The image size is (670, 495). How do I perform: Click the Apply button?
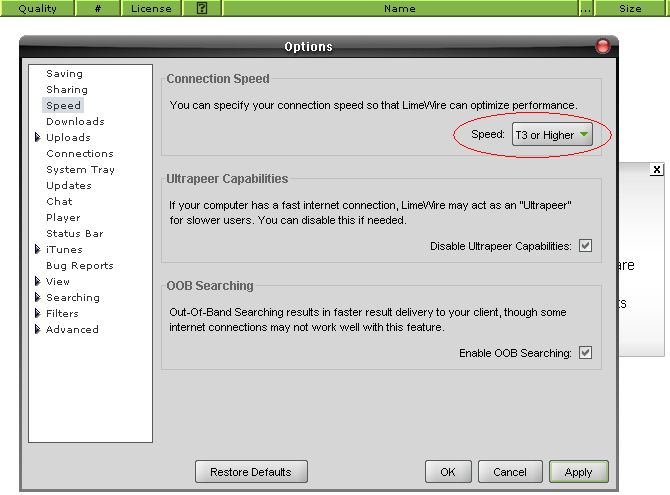578,471
